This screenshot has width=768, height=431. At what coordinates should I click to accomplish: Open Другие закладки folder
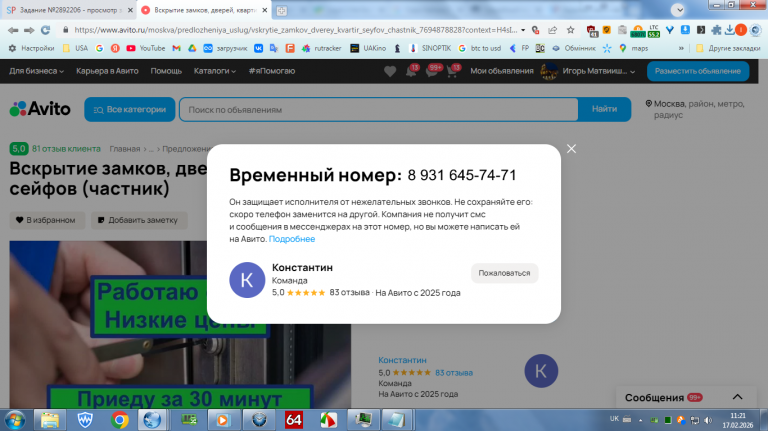(x=728, y=48)
